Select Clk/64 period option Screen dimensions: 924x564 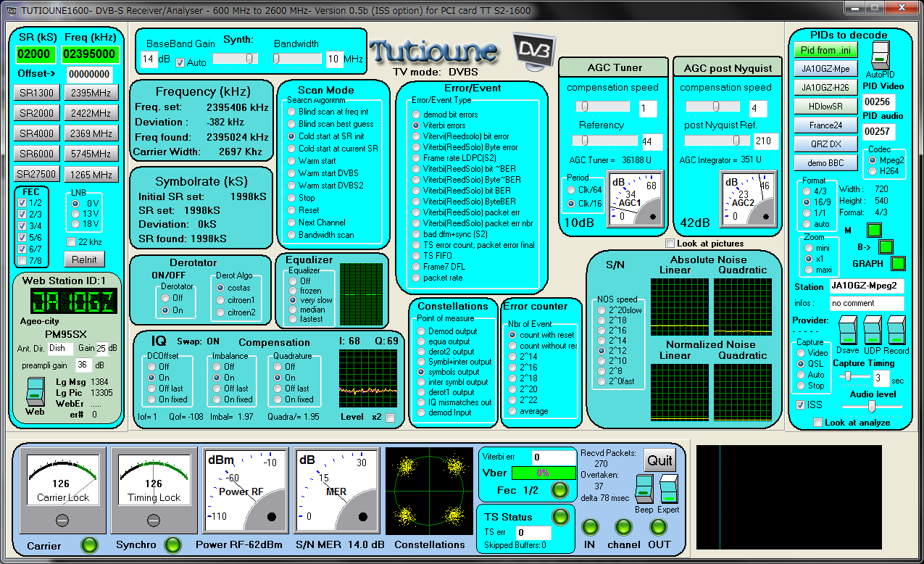coord(572,190)
